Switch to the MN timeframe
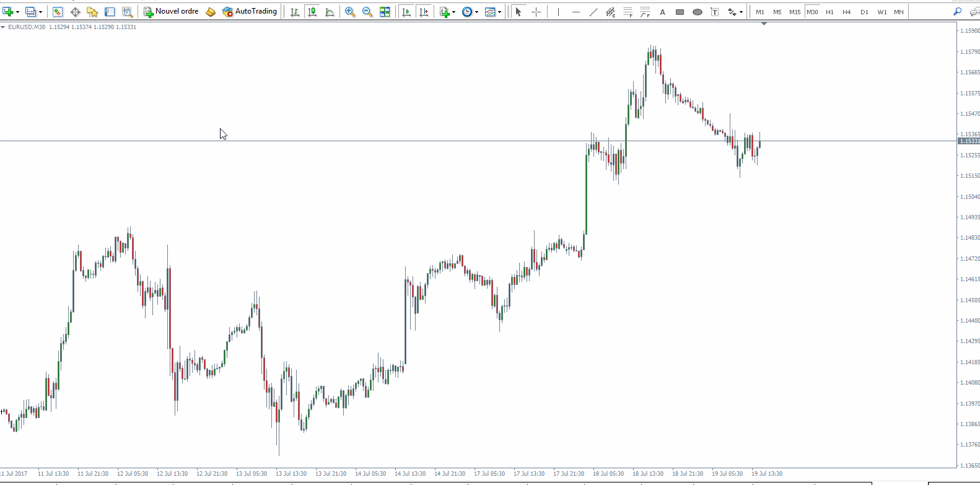Screen dimensions: 980x485 click(899, 12)
